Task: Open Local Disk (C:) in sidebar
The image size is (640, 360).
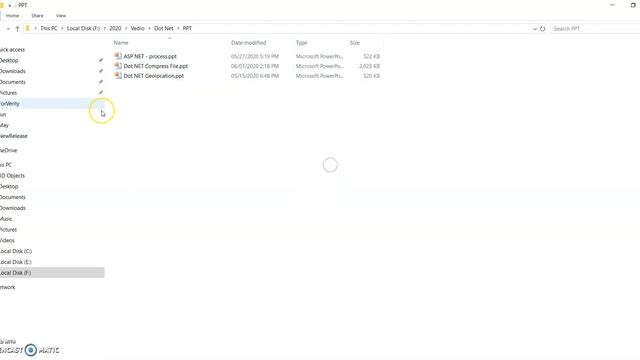Action: 16,251
